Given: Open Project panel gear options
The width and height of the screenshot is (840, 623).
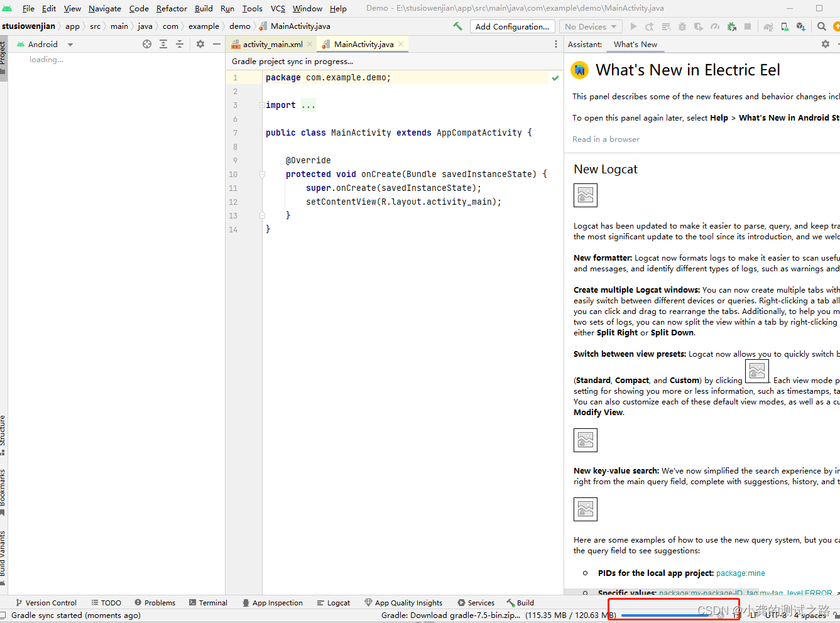Looking at the screenshot, I should (x=200, y=44).
